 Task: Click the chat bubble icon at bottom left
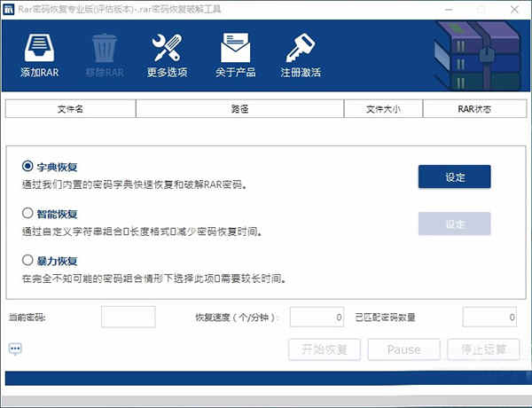point(15,349)
